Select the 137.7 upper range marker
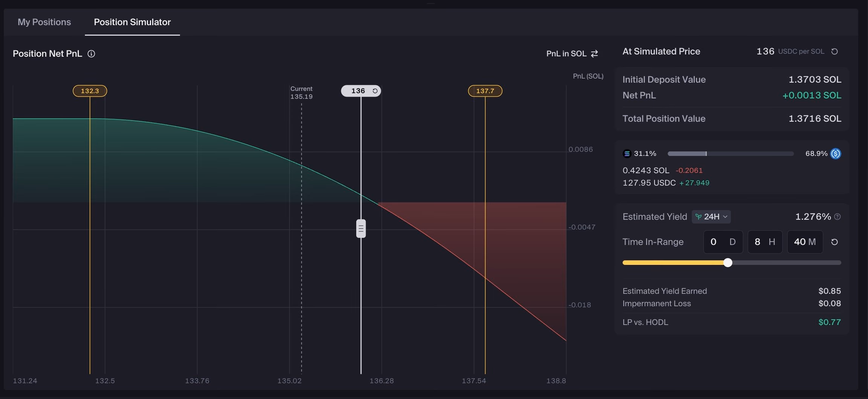Image resolution: width=868 pixels, height=399 pixels. pos(485,91)
